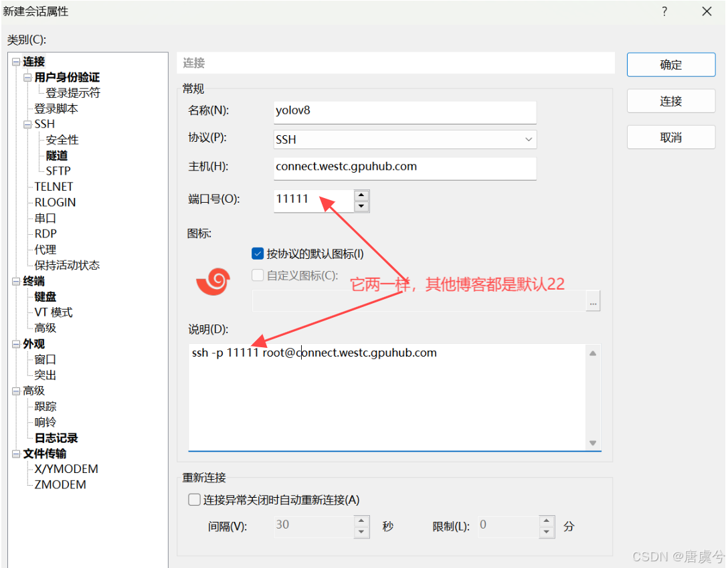The width and height of the screenshot is (728, 568).
Task: Decrease 限制 limit value with down arrow
Action: coord(547,533)
